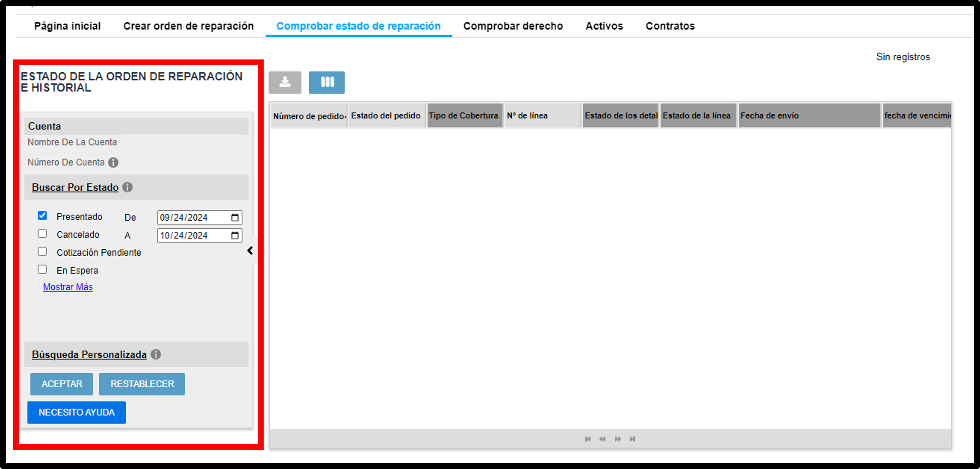Open the Página inicial tab
The width and height of the screenshot is (980, 469).
click(67, 26)
